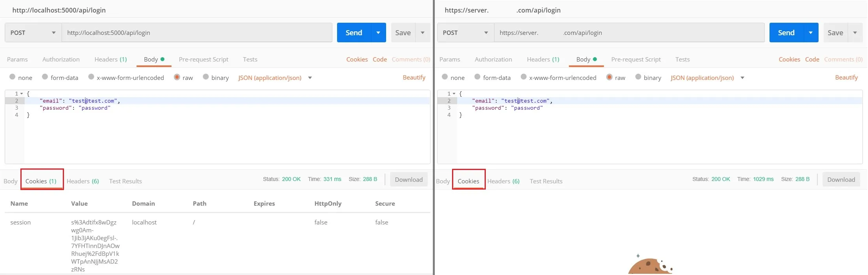
Task: Open the Code link in the localhost window
Action: coord(379,59)
